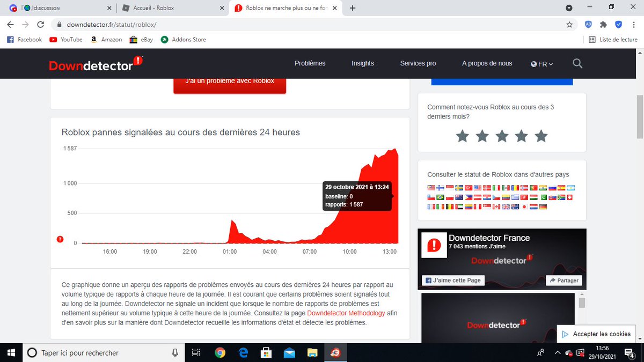The width and height of the screenshot is (644, 362).
Task: Click the red question mark beside chart
Action: [60, 239]
